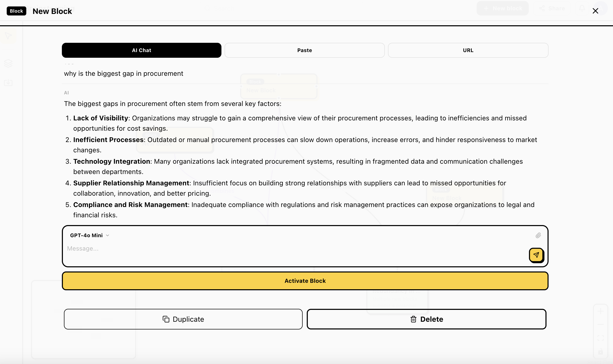The image size is (613, 364).
Task: Delete this block
Action: tap(426, 319)
